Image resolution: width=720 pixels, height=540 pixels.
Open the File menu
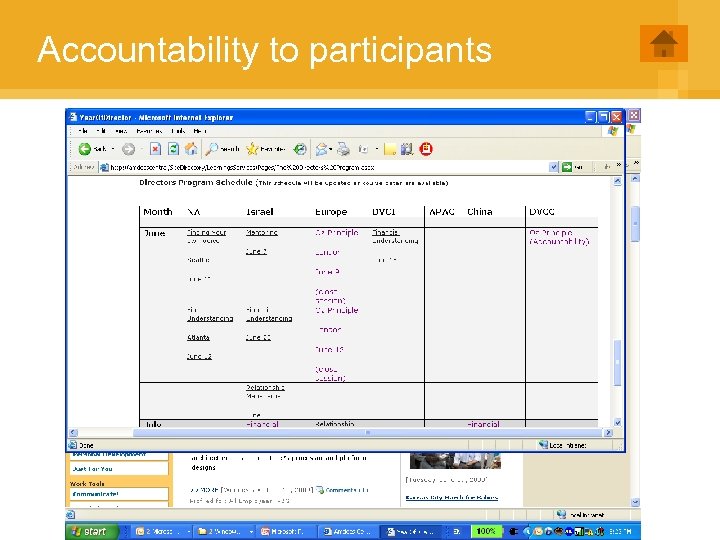click(x=83, y=131)
